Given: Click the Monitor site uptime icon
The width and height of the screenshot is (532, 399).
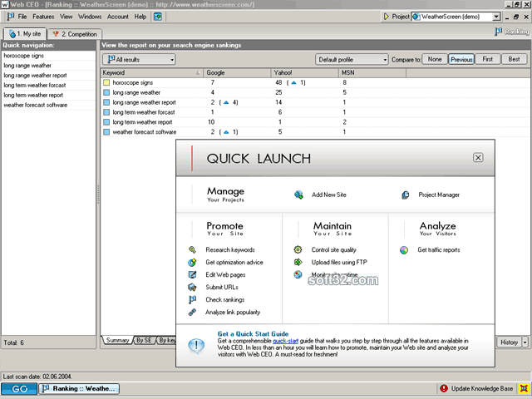Looking at the screenshot, I should [x=298, y=275].
